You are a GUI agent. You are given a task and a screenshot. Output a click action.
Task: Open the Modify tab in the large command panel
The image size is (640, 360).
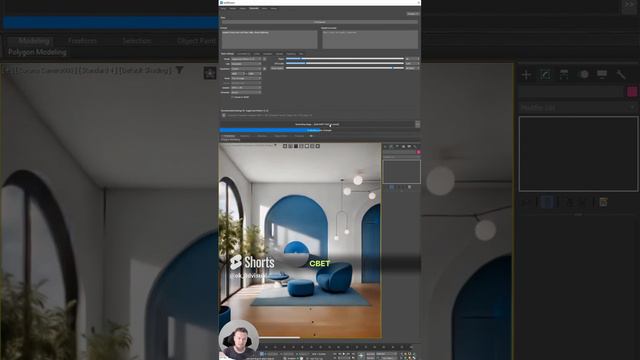click(x=545, y=75)
